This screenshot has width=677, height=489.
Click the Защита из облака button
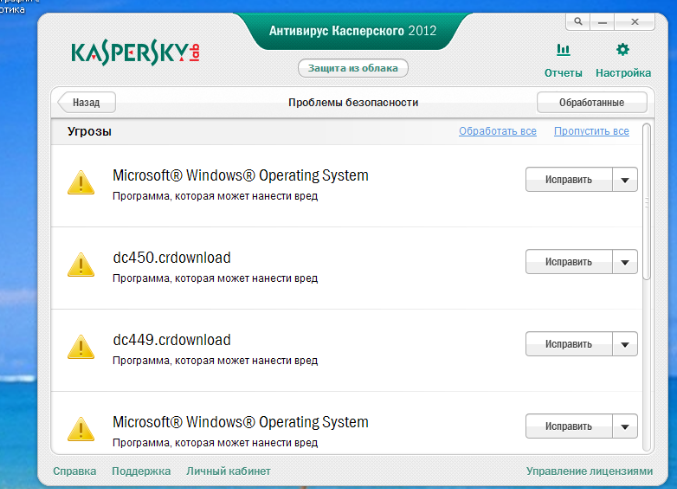point(353,68)
